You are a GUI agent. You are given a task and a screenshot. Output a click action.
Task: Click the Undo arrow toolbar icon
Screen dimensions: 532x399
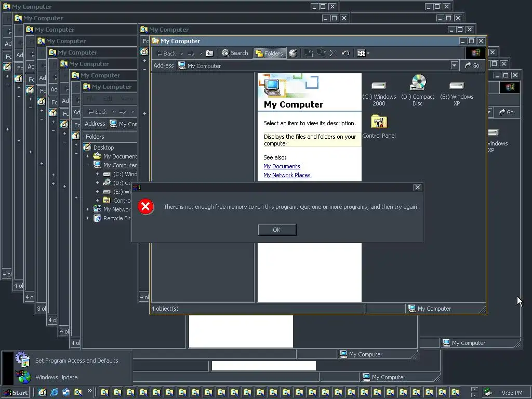click(345, 54)
